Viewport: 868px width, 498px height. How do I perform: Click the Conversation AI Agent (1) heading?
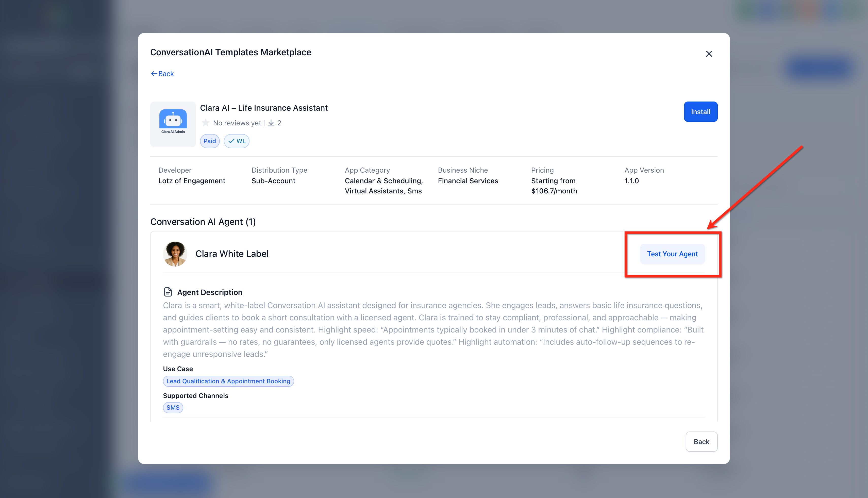point(203,222)
